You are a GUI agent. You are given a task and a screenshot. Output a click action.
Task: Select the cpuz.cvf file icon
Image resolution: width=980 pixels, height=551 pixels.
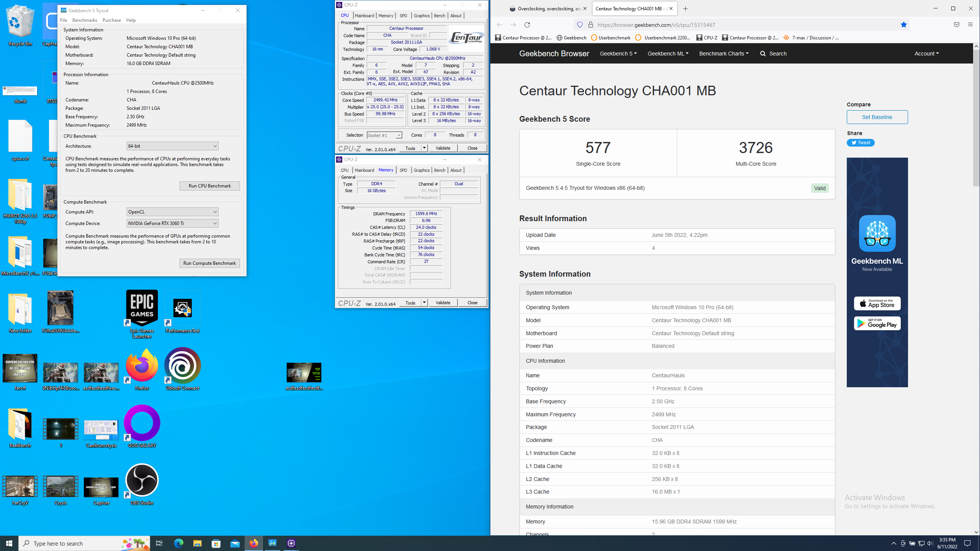(x=20, y=140)
